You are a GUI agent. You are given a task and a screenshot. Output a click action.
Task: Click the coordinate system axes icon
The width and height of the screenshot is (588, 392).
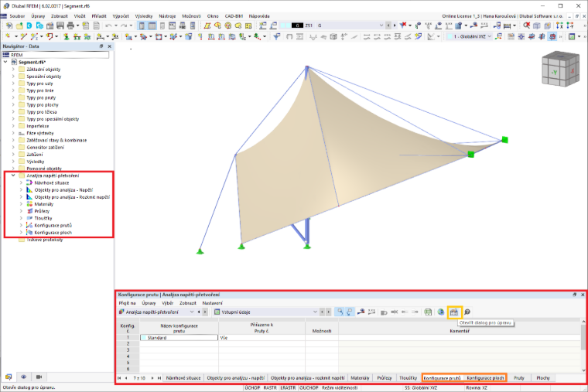pyautogui.click(x=498, y=36)
